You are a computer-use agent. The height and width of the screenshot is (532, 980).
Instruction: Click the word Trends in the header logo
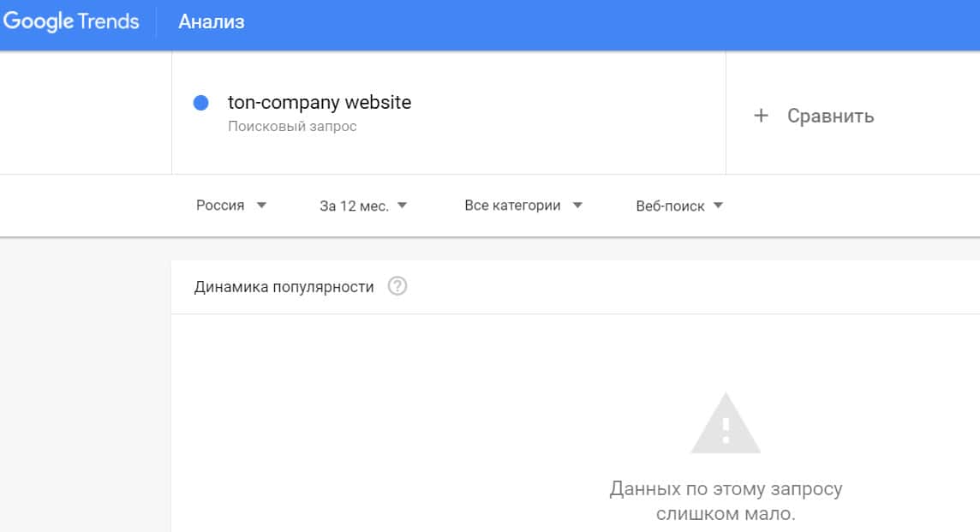coord(109,21)
